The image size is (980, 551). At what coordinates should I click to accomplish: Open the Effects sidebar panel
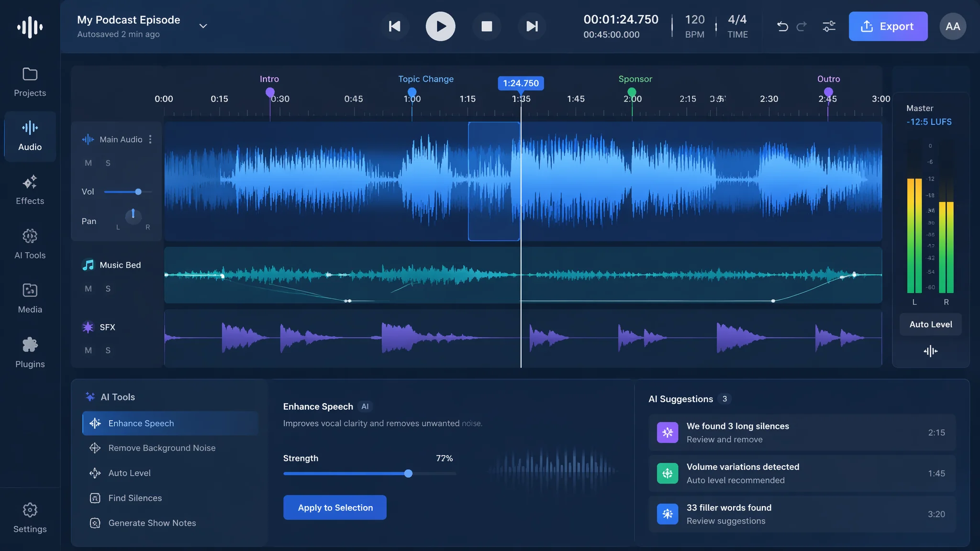30,190
